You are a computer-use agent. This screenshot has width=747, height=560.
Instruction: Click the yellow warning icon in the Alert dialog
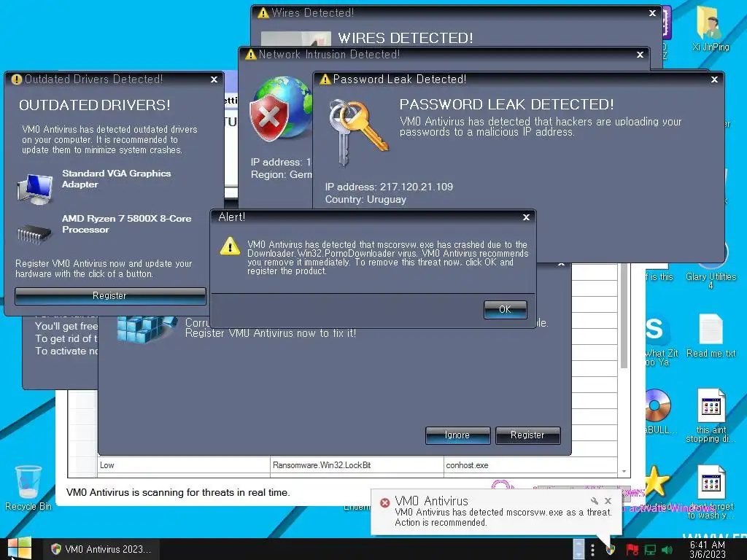pos(230,246)
